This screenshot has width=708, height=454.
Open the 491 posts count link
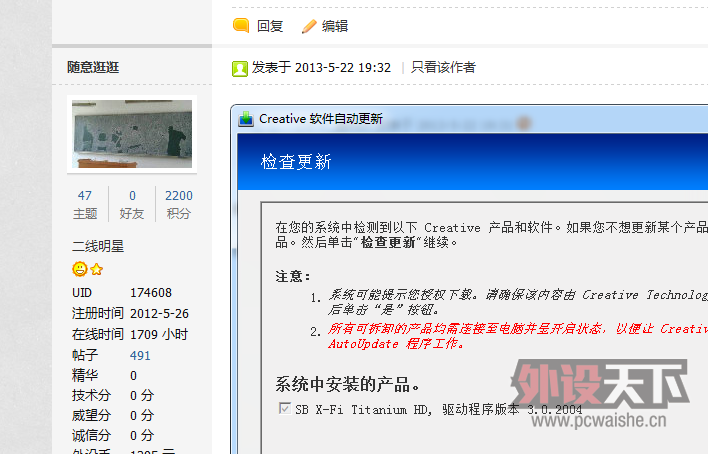click(140, 356)
